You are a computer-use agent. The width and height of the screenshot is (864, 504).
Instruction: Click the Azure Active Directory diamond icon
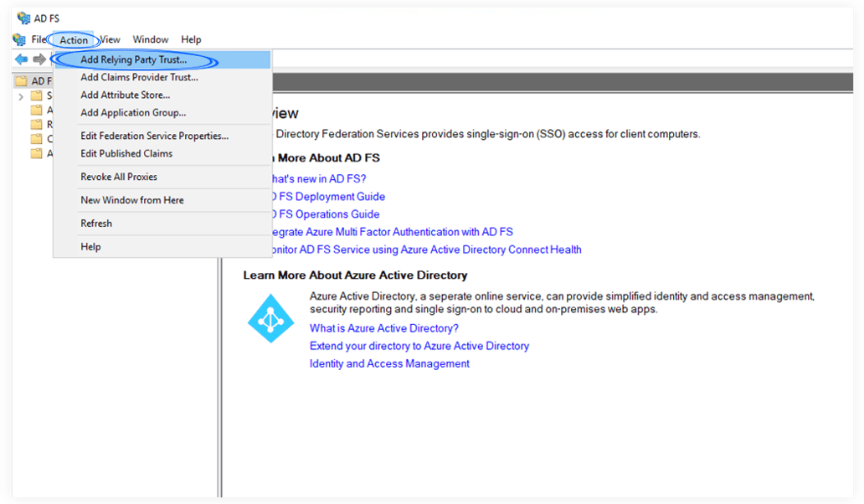coord(270,318)
